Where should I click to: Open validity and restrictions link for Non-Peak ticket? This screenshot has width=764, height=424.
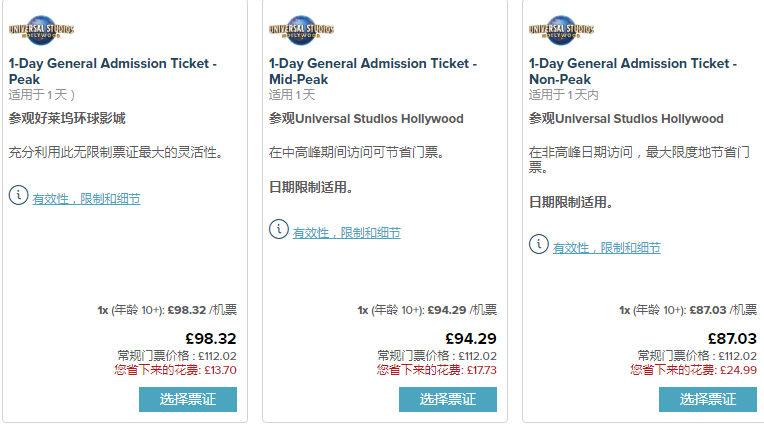[606, 248]
